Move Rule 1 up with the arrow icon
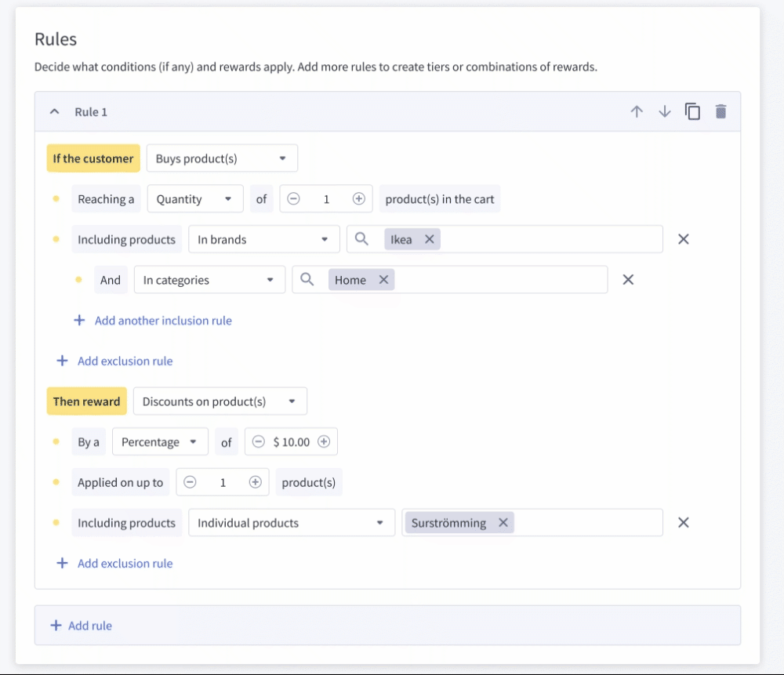Image resolution: width=784 pixels, height=675 pixels. [637, 111]
